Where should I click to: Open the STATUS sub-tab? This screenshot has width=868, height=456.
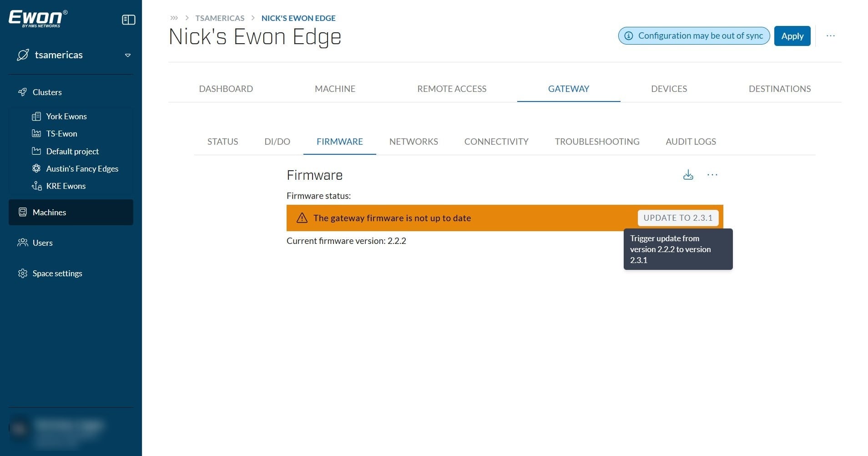(223, 142)
